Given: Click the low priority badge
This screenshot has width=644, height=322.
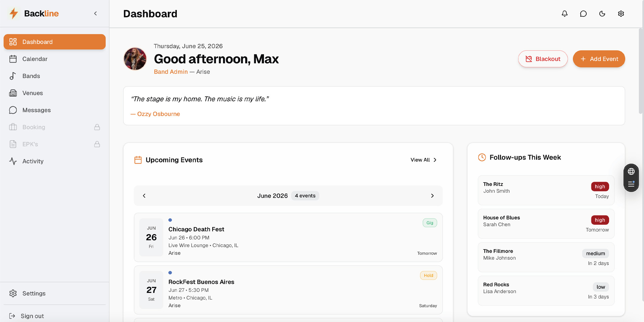Looking at the screenshot, I should tap(601, 287).
